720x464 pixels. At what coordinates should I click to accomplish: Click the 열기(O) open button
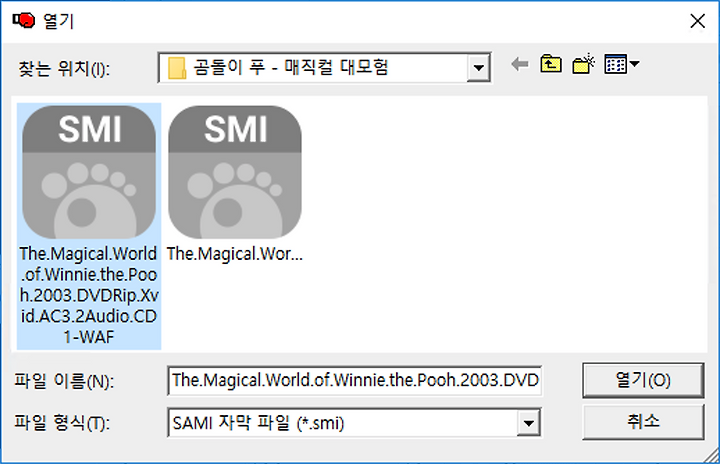(x=643, y=380)
